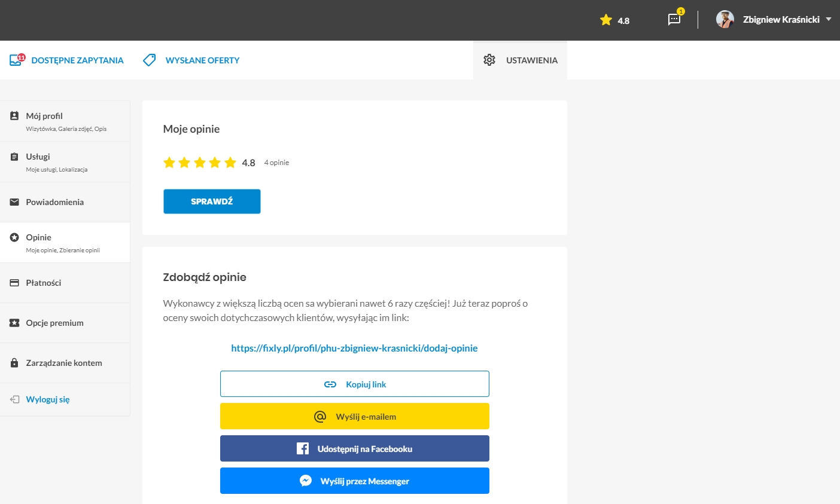Click the Wyloguj się link
This screenshot has height=504, width=840.
pyautogui.click(x=48, y=399)
